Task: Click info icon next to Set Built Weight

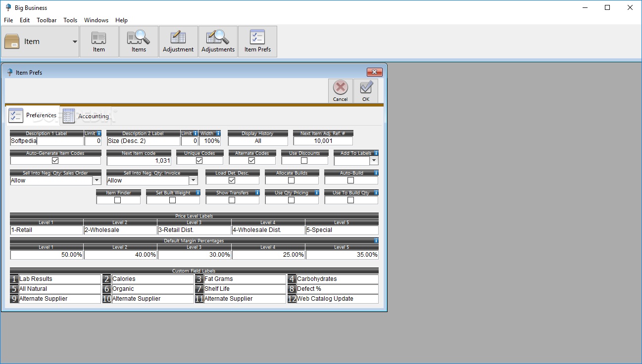Action: click(198, 193)
